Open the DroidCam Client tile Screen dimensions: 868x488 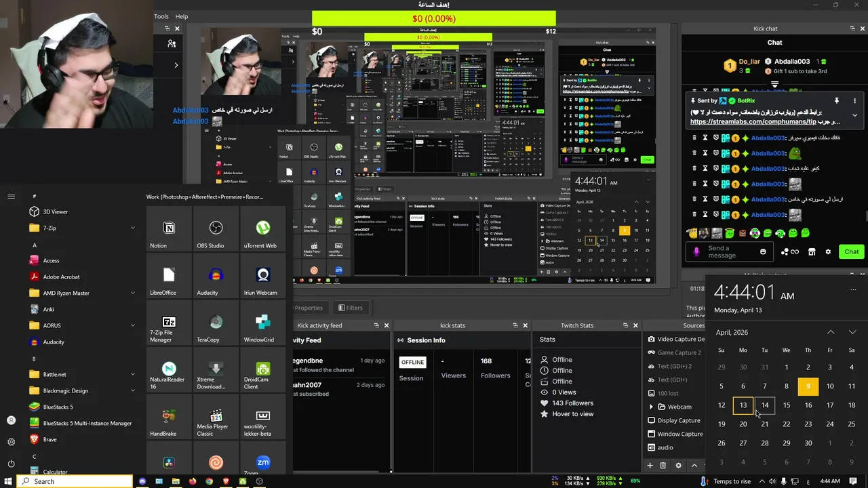tap(262, 371)
